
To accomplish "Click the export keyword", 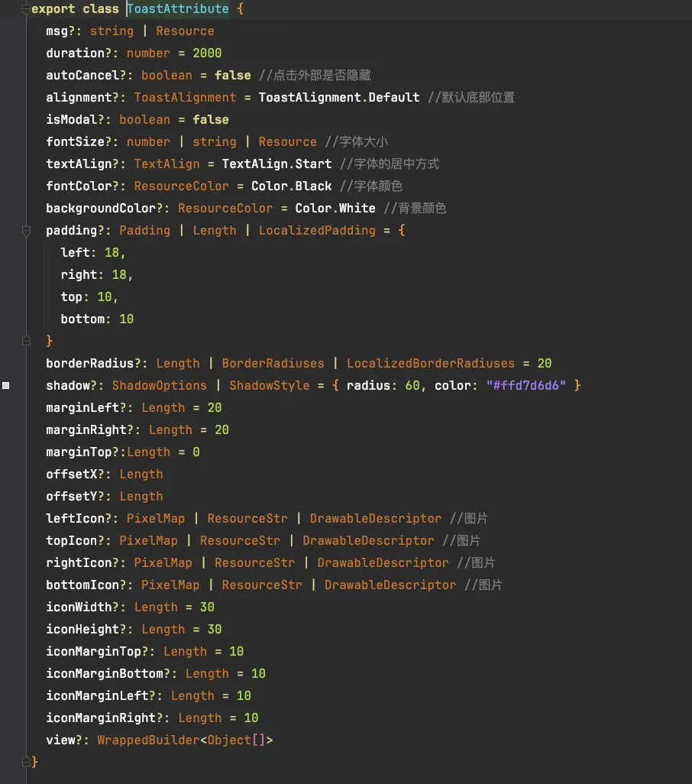I will 53,9.
